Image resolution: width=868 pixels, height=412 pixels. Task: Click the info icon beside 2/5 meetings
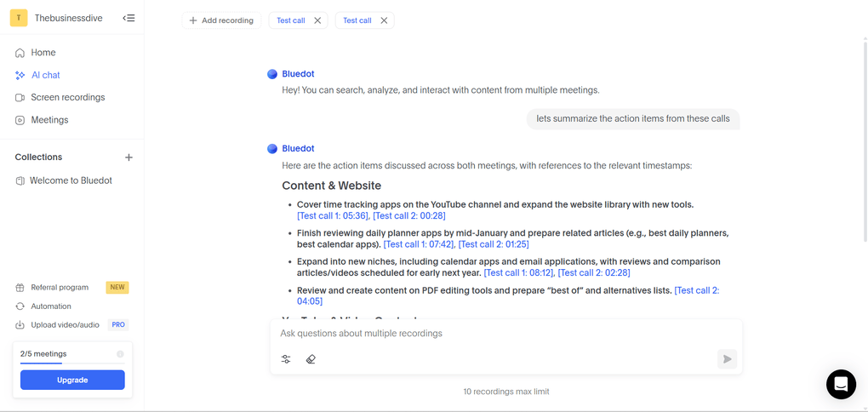(x=120, y=354)
